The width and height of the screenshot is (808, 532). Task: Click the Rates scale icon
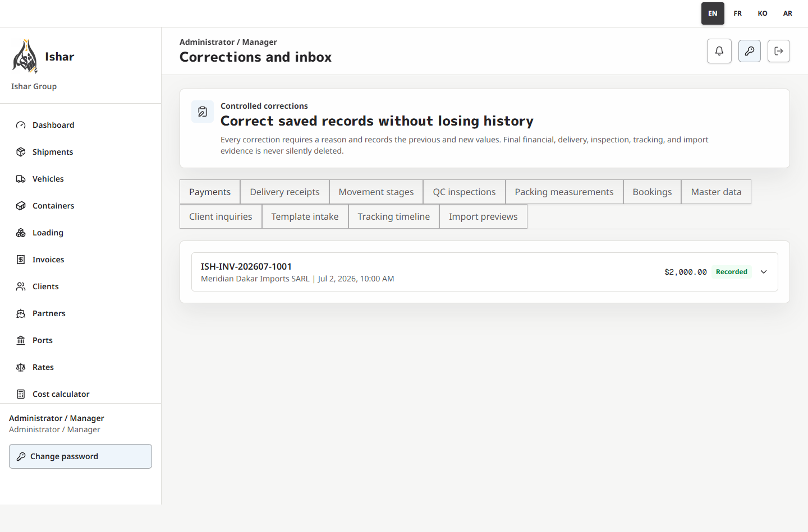pyautogui.click(x=21, y=367)
